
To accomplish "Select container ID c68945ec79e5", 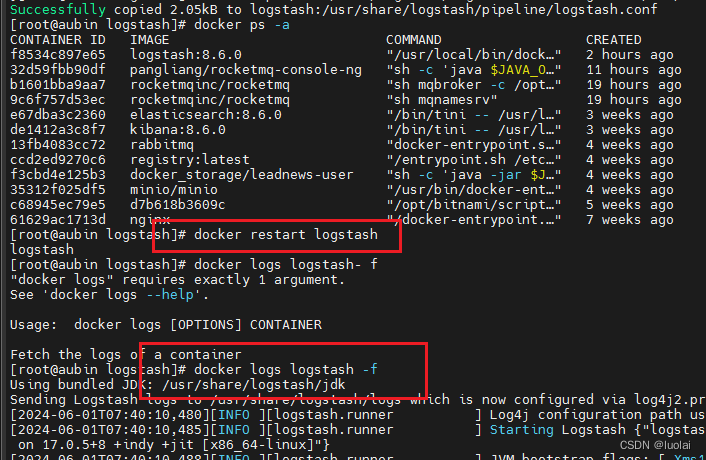I will pyautogui.click(x=58, y=205).
